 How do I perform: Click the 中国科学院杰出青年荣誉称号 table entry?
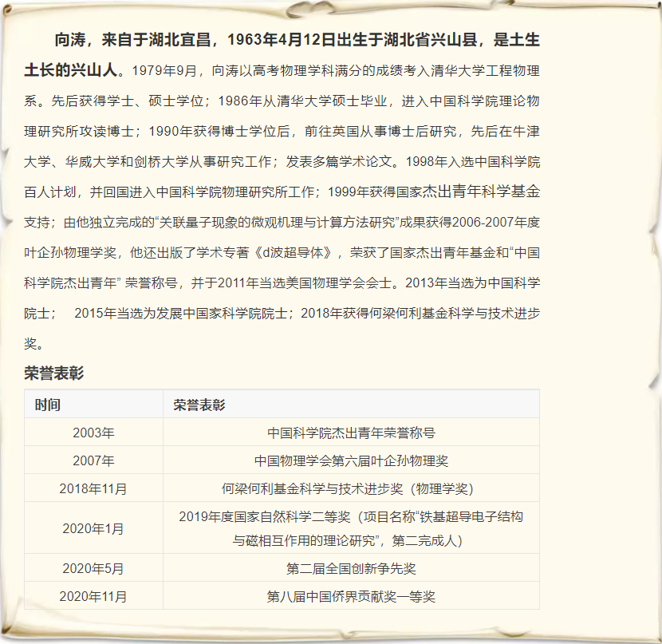[x=351, y=433]
